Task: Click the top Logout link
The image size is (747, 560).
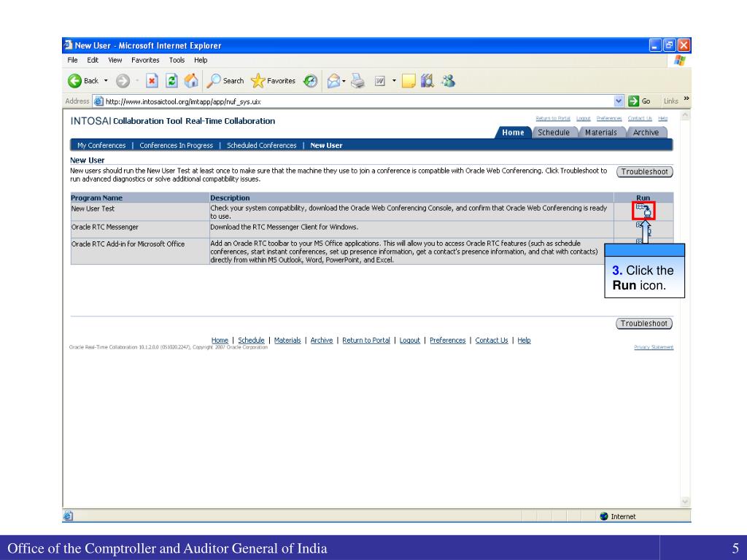Action: point(584,118)
